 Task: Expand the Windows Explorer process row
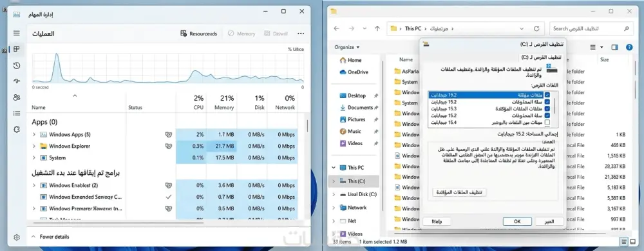tap(34, 146)
